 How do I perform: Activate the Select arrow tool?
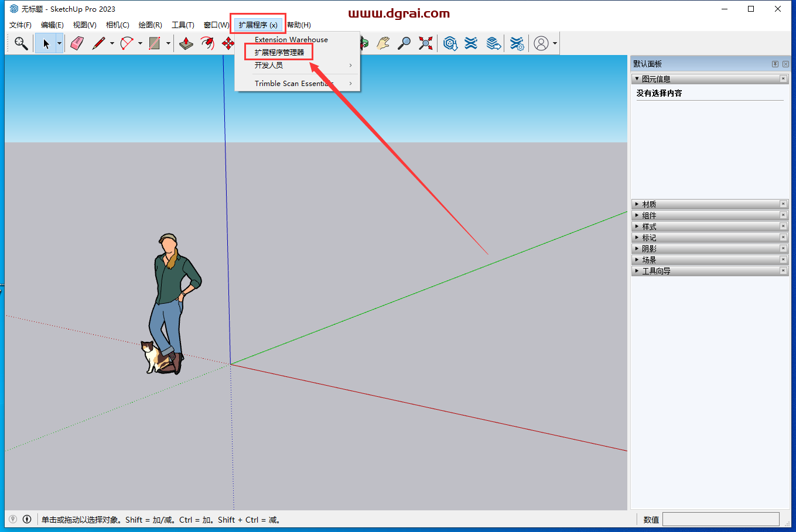[x=46, y=43]
